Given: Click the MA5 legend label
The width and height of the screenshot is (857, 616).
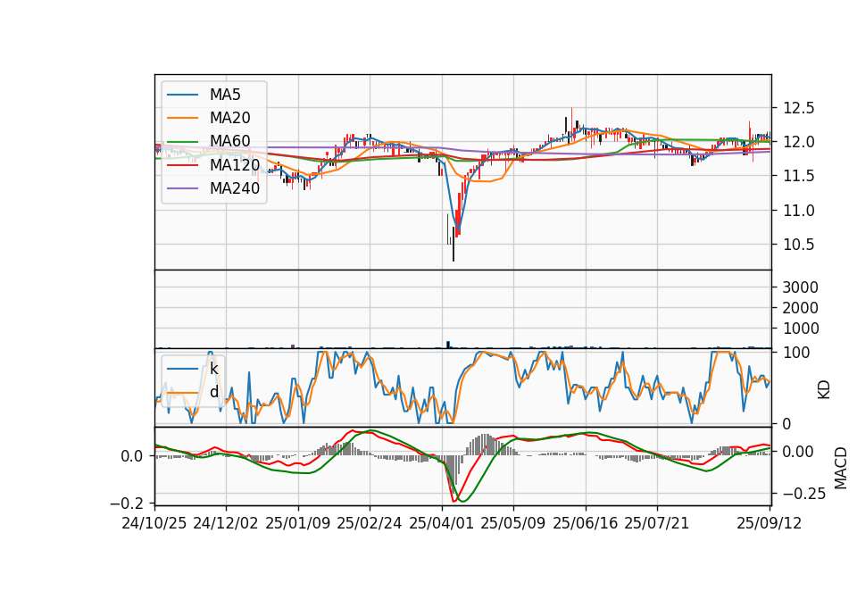Looking at the screenshot, I should coord(225,95).
